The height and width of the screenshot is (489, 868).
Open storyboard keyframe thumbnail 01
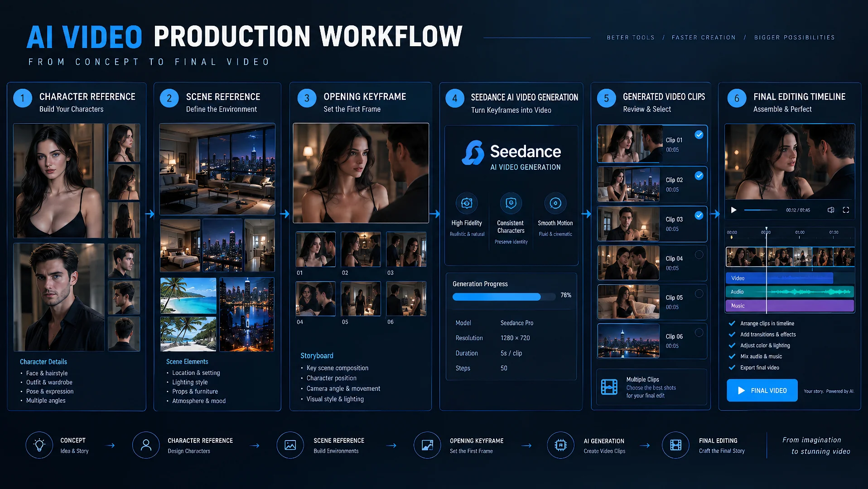(315, 249)
